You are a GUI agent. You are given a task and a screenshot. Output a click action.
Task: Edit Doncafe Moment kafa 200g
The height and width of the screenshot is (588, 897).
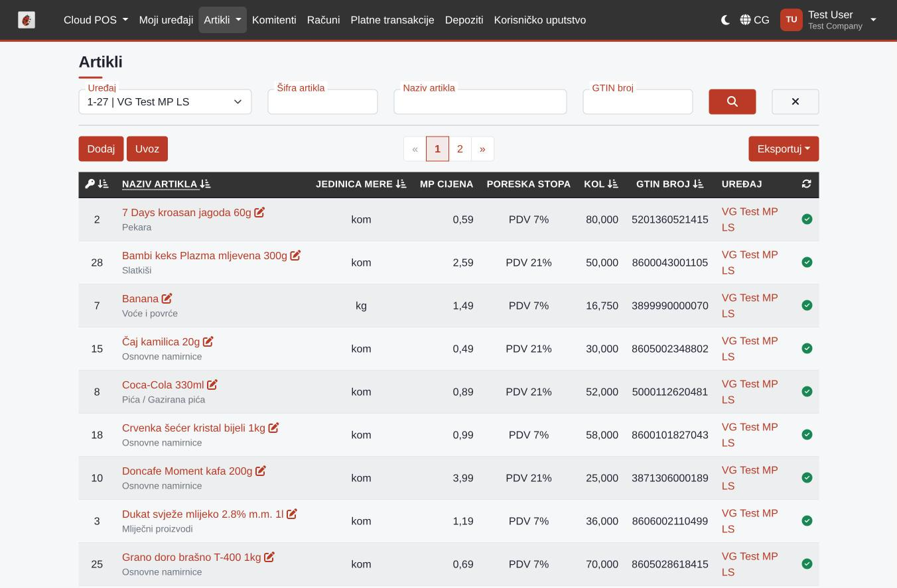[x=261, y=471]
